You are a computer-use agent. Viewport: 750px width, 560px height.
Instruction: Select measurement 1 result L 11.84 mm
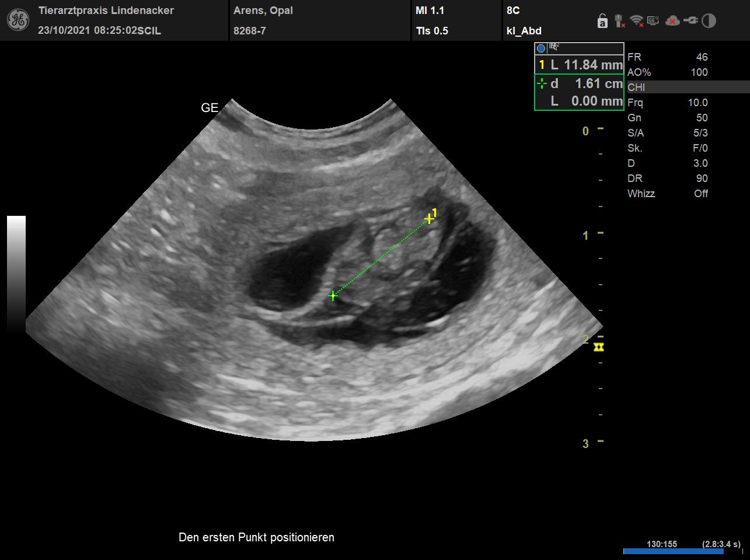coord(579,65)
